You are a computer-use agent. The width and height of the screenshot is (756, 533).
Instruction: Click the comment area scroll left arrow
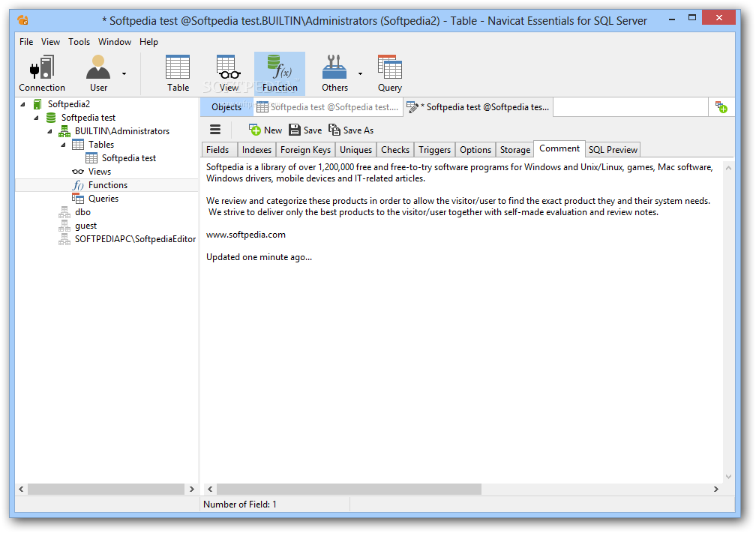[x=210, y=489]
